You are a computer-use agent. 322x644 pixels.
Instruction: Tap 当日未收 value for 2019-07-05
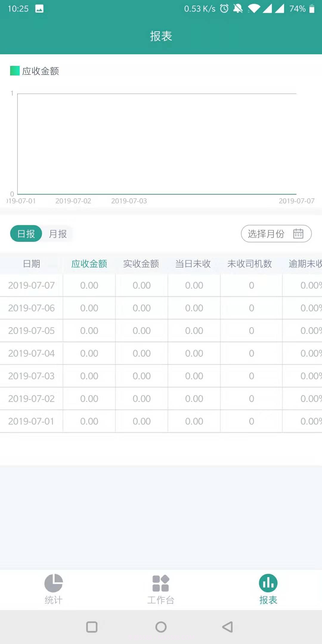194,331
